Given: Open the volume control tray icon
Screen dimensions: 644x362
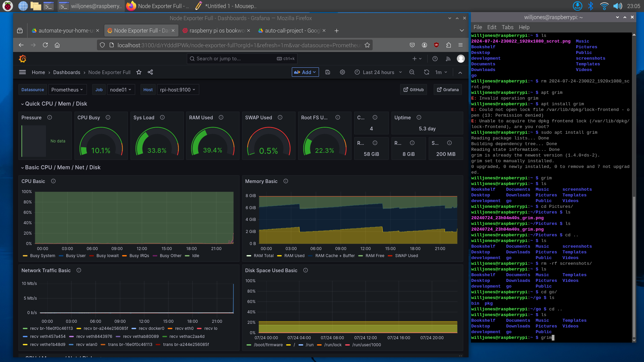Looking at the screenshot, I should tap(618, 6).
